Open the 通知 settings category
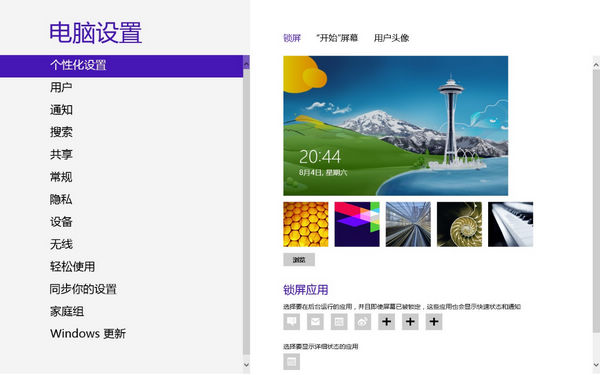The height and width of the screenshot is (375, 600). click(61, 110)
